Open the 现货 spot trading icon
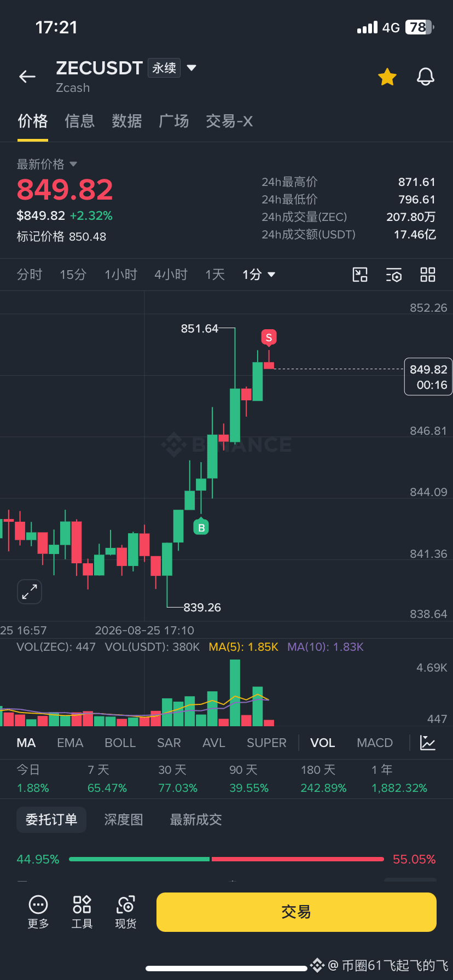This screenshot has width=453, height=980. 126,912
